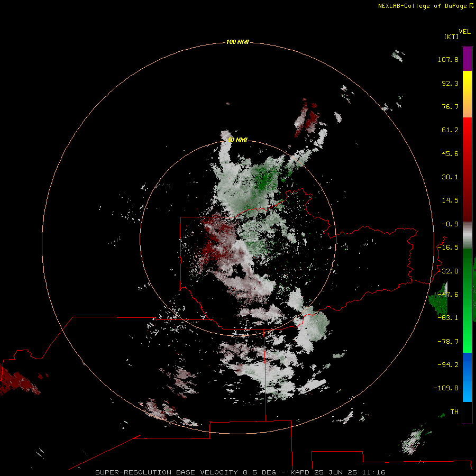The image size is (476, 476).
Task: Click the 107.8 velocity scale value
Action: [x=448, y=59]
